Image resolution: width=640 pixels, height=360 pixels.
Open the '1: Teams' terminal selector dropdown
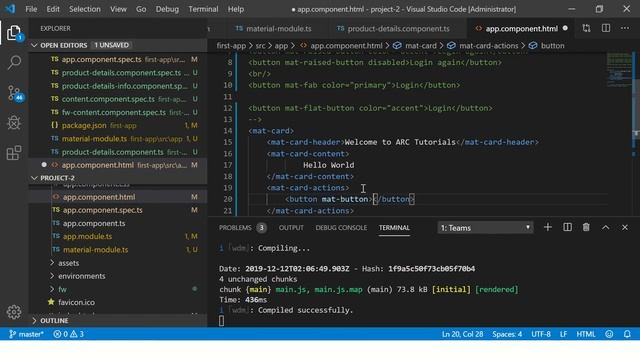(x=485, y=228)
